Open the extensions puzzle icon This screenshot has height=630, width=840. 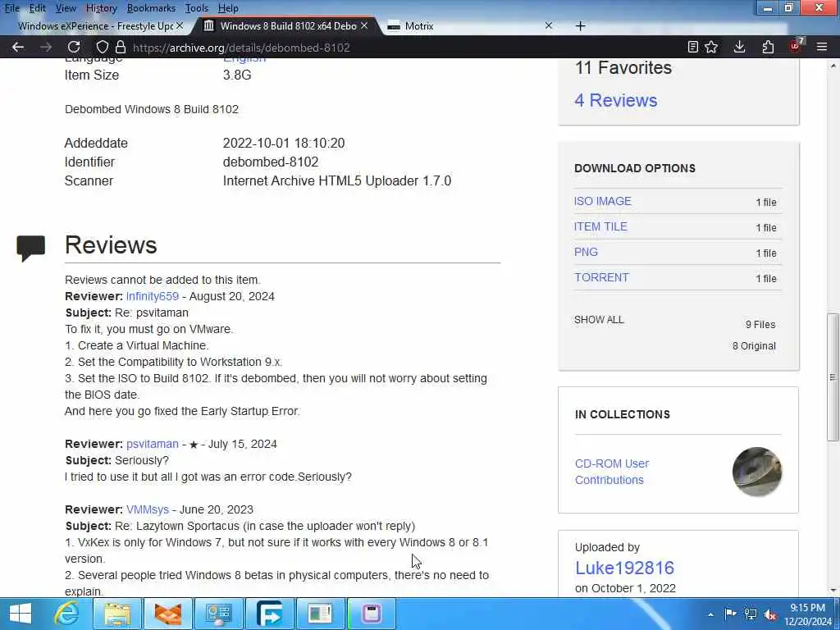point(768,47)
